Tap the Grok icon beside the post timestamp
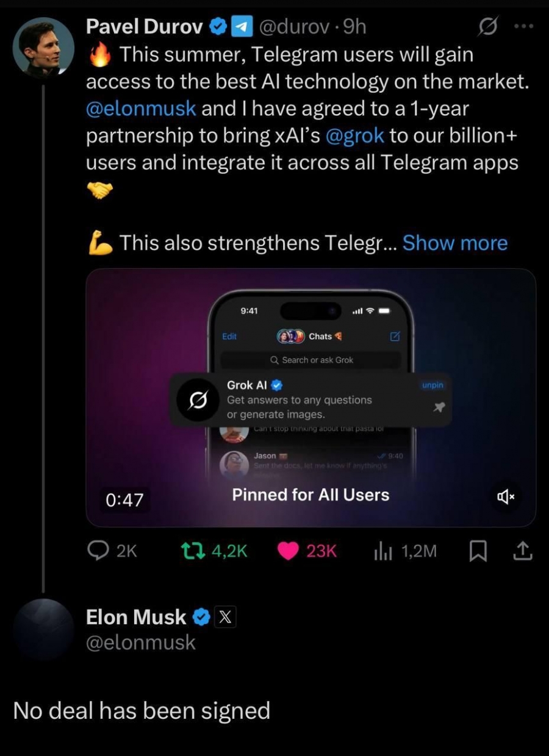 click(x=487, y=27)
